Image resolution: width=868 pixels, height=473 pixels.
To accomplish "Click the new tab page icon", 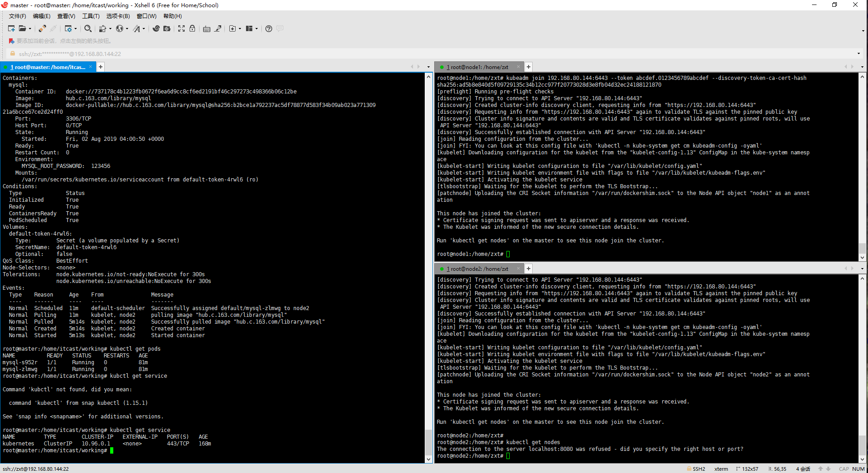I will (232, 28).
